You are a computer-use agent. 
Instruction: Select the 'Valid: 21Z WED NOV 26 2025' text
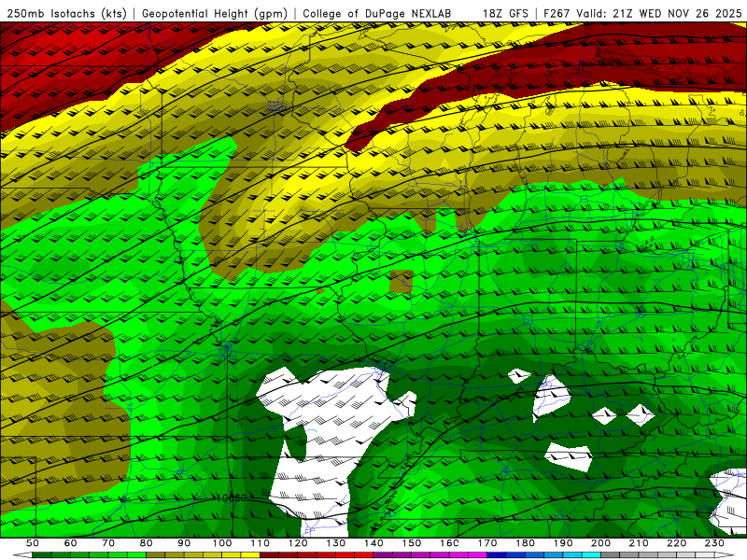coord(659,14)
